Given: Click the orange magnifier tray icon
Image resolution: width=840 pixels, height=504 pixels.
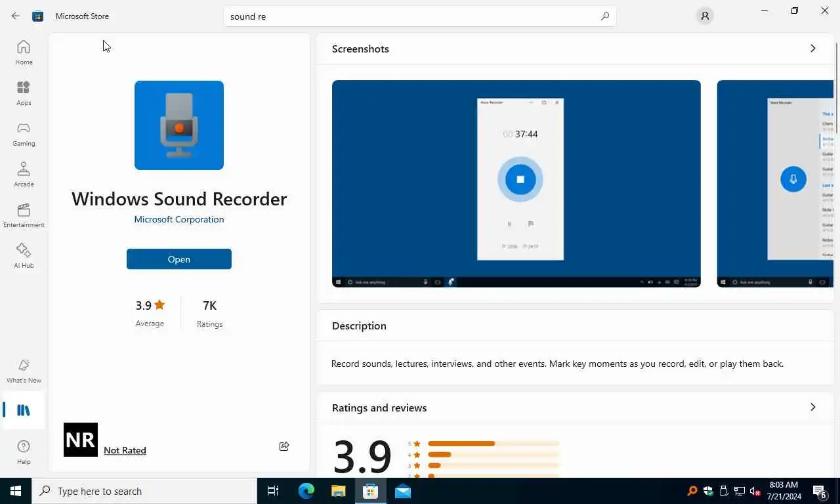Looking at the screenshot, I should (x=692, y=491).
